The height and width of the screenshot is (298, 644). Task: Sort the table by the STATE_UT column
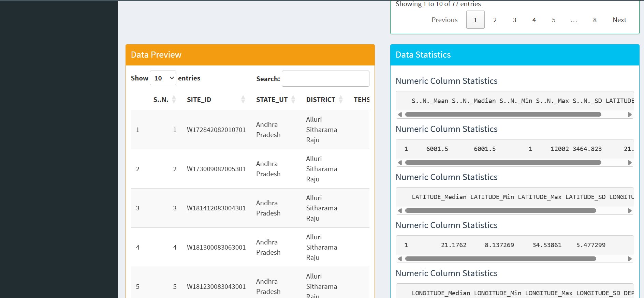pyautogui.click(x=293, y=100)
